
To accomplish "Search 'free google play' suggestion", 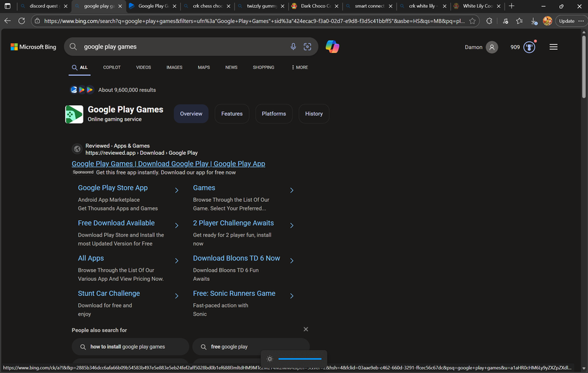I will (251, 347).
